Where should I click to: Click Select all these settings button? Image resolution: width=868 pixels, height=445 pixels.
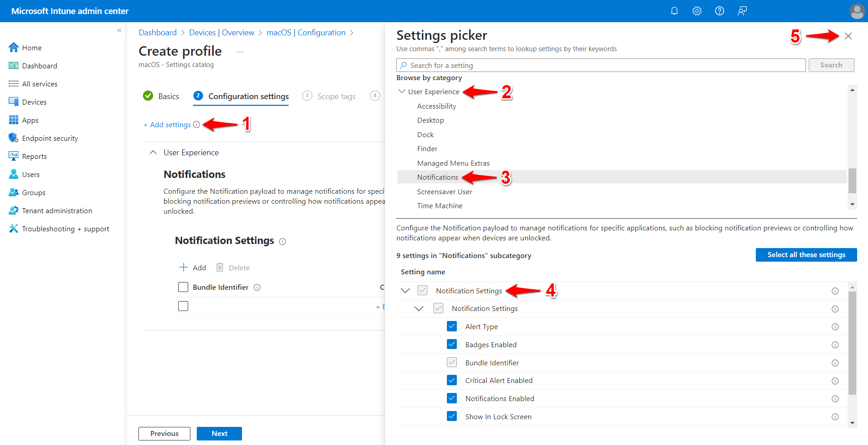[806, 255]
